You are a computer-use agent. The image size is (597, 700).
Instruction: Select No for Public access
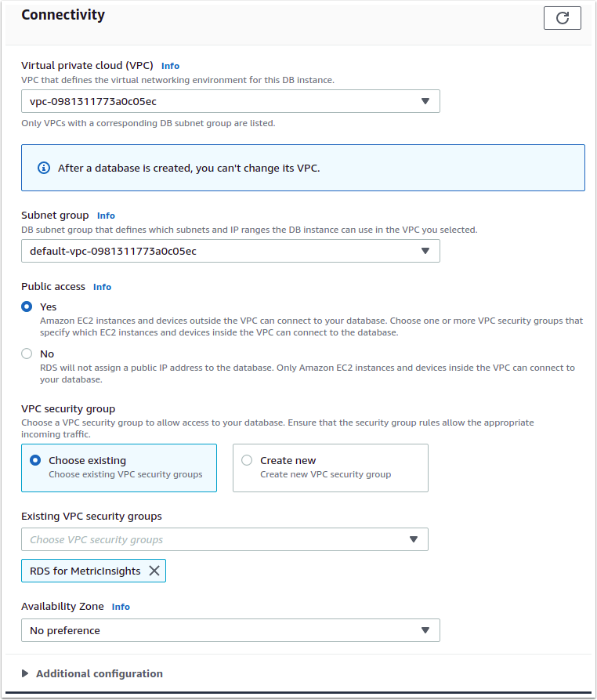click(27, 354)
